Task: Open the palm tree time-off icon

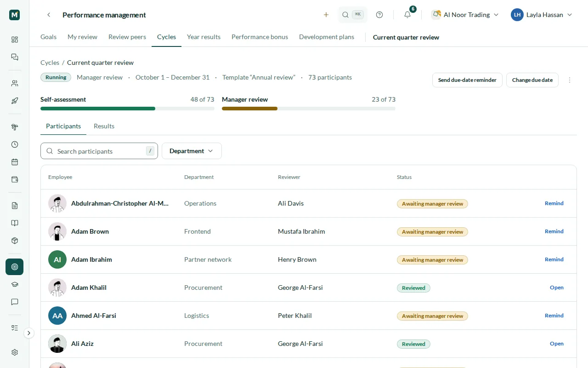Action: pyautogui.click(x=15, y=127)
